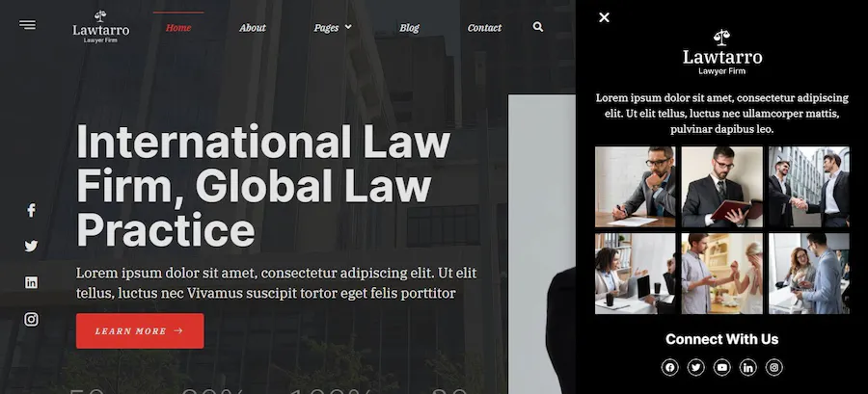Screen dimensions: 868x394
Task: Click Instagram circle icon under Connect With Us
Action: click(774, 367)
